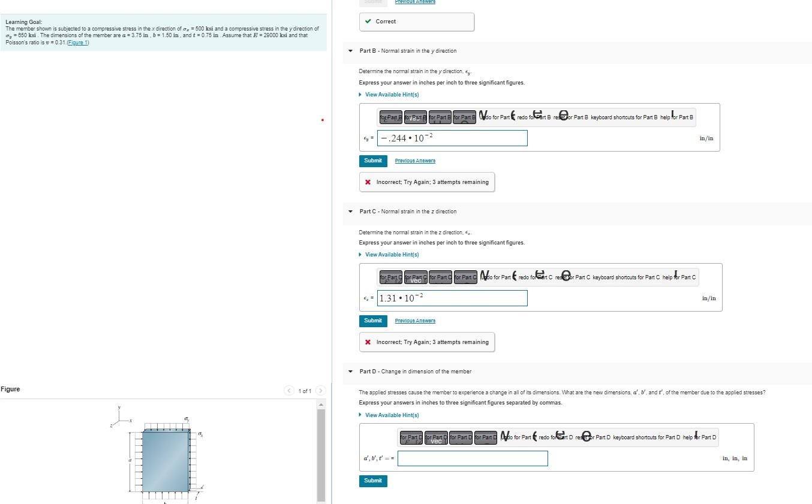Click the Part C strain answer field
The image size is (812, 504).
(452, 298)
